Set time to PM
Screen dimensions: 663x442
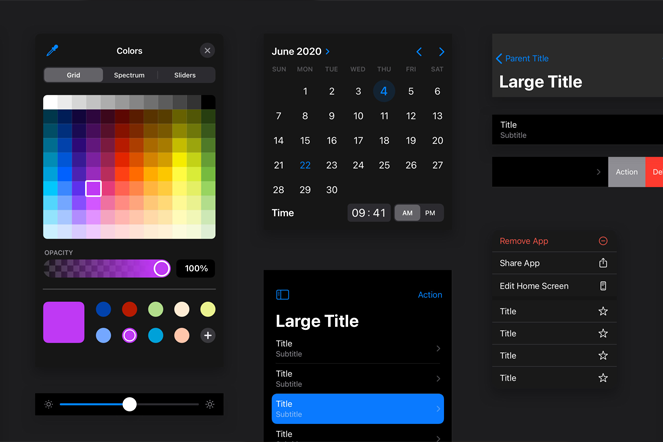tap(430, 213)
